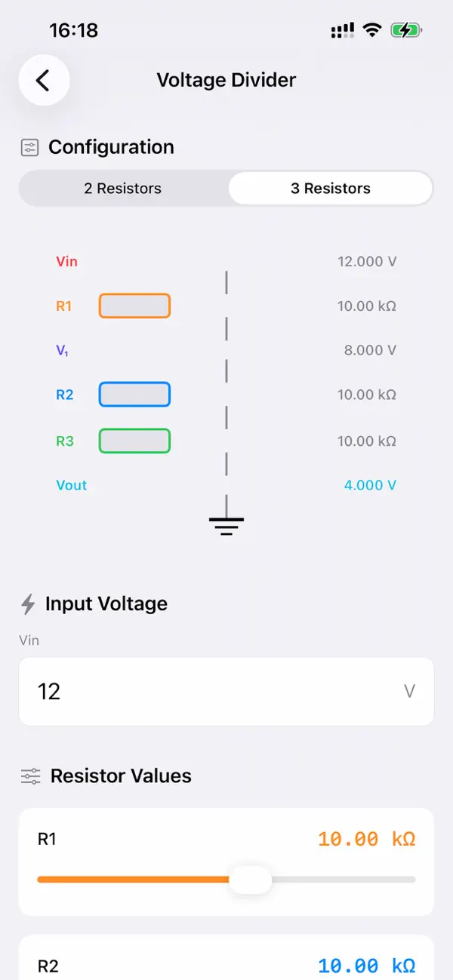The width and height of the screenshot is (453, 980).
Task: Tap the 12.000 V value readout
Action: point(367,262)
